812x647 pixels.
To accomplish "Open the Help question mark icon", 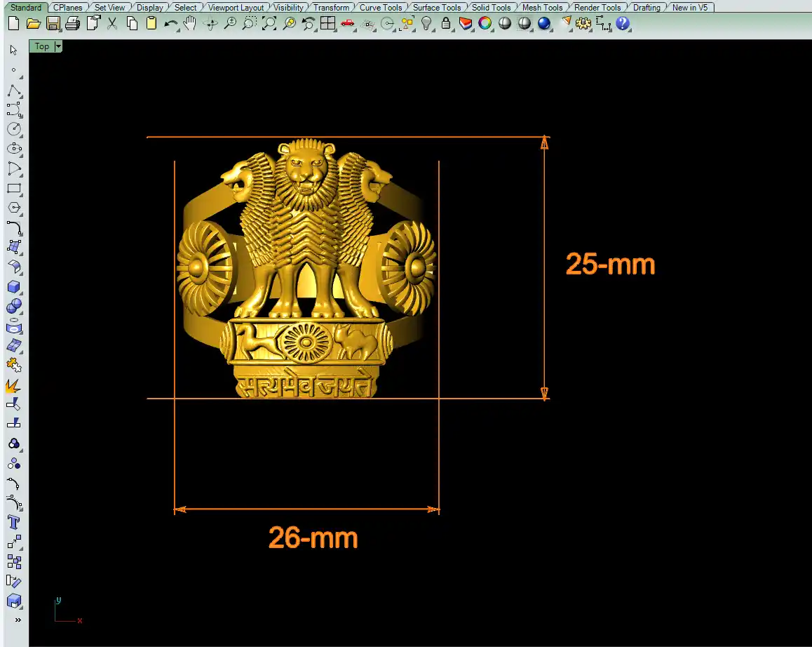I will coord(623,24).
